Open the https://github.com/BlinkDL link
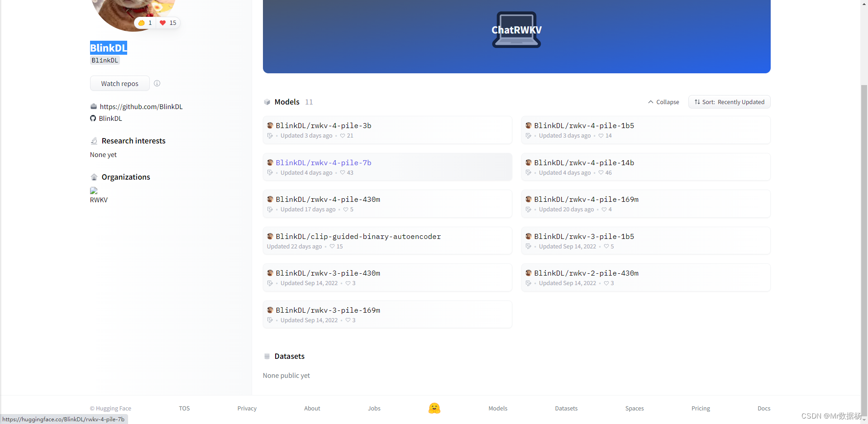868x424 pixels. [141, 107]
